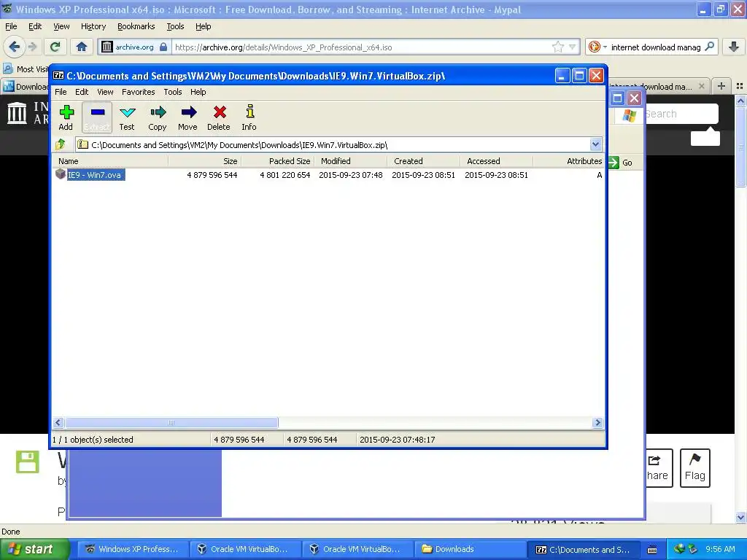Switch to Windows XP Profess… taskbar item
The image size is (747, 560).
pos(132,549)
